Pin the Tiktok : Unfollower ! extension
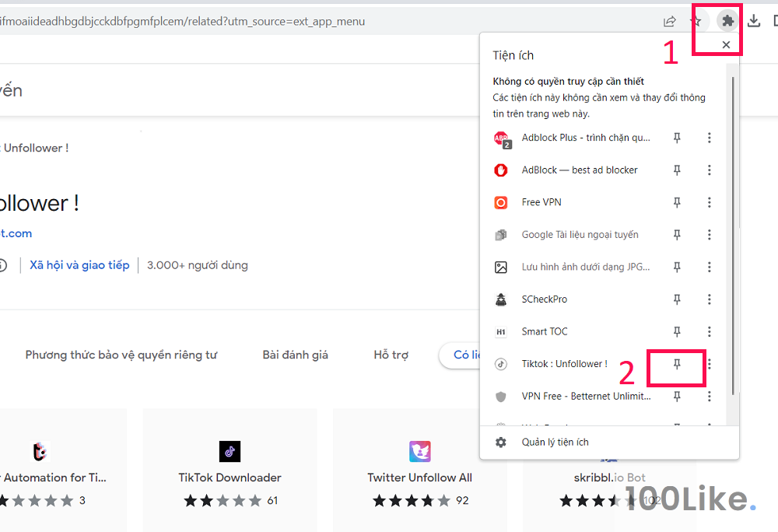Screen dimensions: 778x532 [x=677, y=364]
